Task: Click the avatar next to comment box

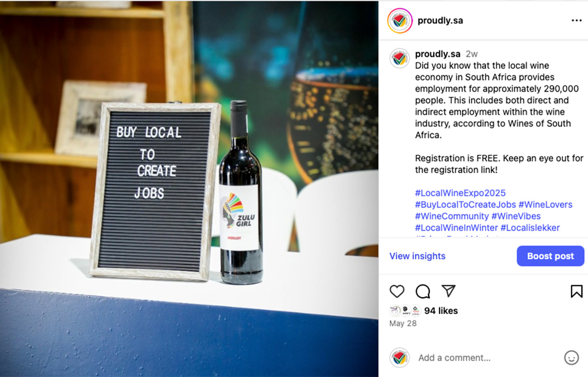Action: coord(399,357)
